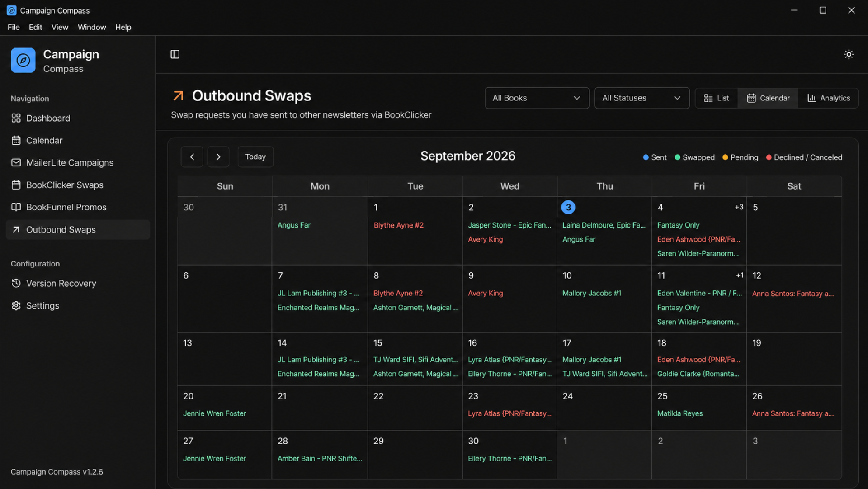The width and height of the screenshot is (868, 489).
Task: Open BookFunnel Promos page
Action: pos(78,207)
